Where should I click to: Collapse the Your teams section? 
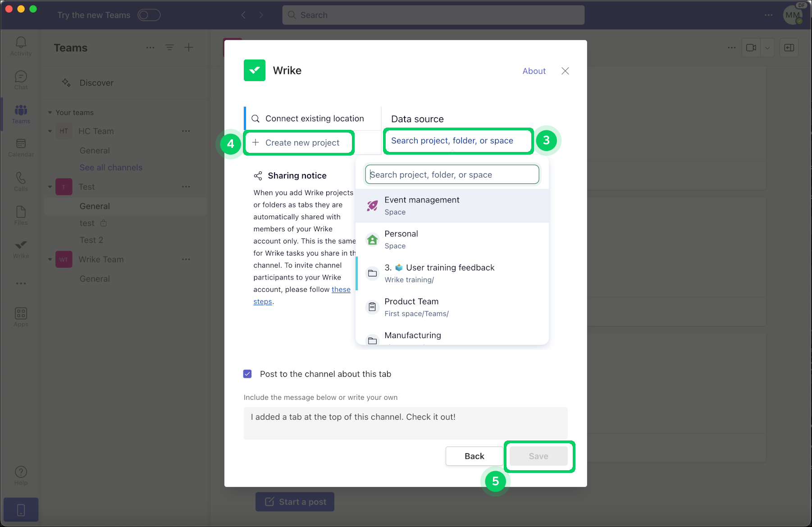50,113
